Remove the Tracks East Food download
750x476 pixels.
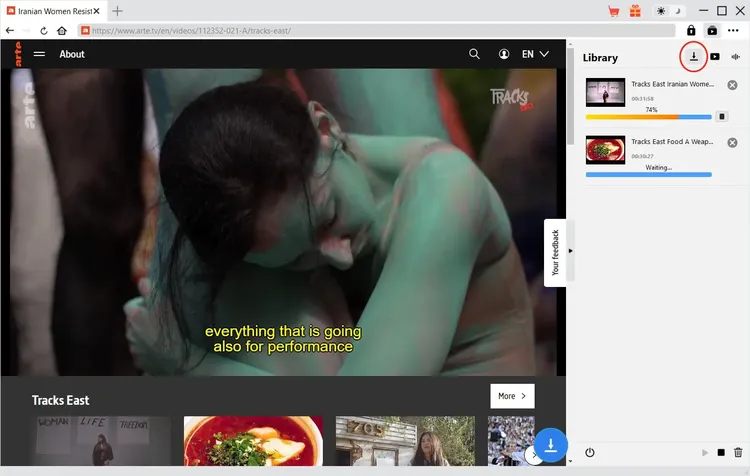pyautogui.click(x=732, y=143)
